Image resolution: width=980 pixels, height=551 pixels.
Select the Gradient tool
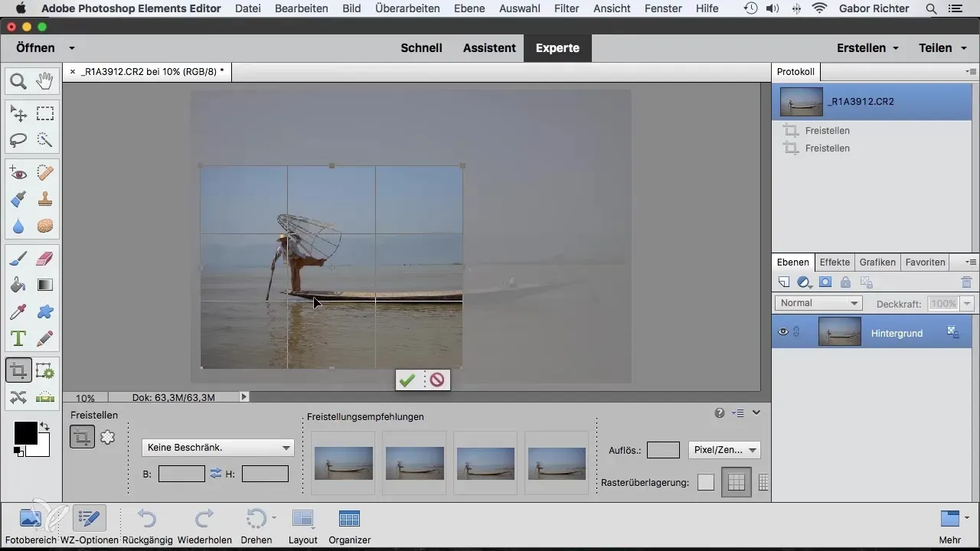pos(45,285)
